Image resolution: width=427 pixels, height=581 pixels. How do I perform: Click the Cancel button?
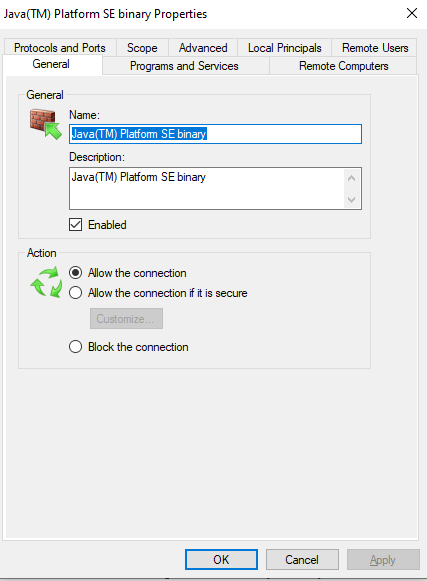pos(302,560)
